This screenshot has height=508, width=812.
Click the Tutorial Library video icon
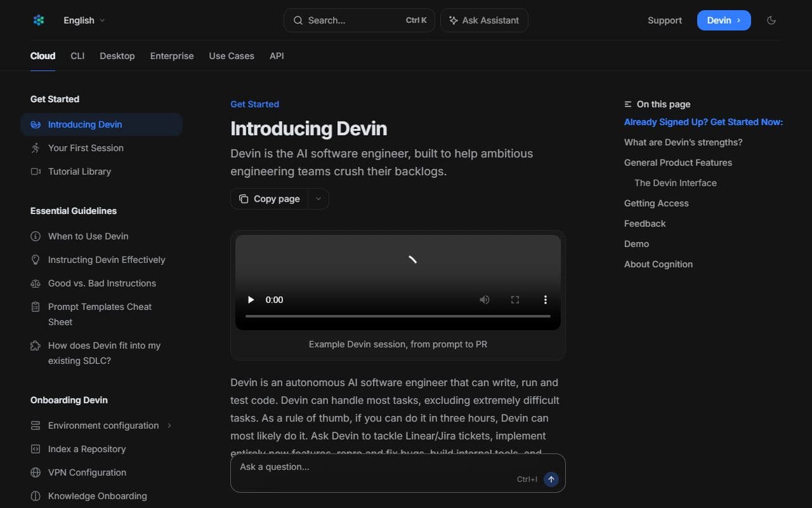[36, 171]
